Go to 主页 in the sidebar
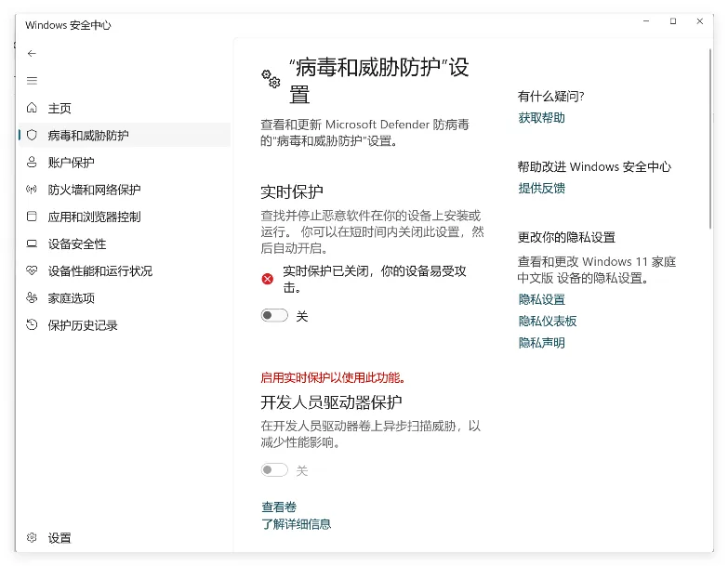The height and width of the screenshot is (566, 728). pos(124,108)
